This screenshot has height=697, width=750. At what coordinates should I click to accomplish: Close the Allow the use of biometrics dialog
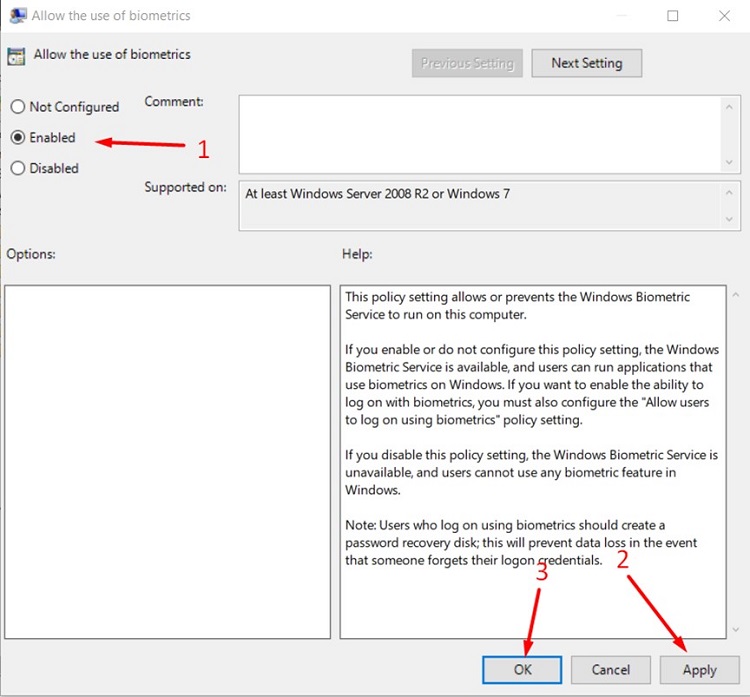725,16
